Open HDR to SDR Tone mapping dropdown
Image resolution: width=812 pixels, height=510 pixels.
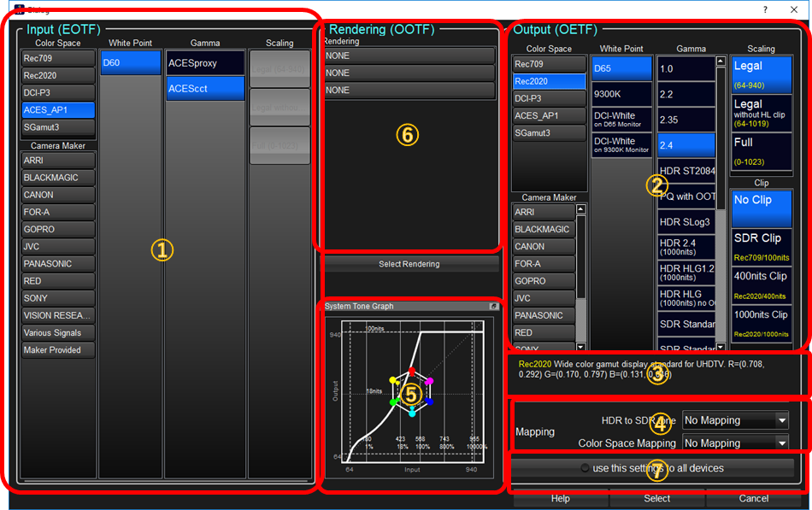(735, 420)
